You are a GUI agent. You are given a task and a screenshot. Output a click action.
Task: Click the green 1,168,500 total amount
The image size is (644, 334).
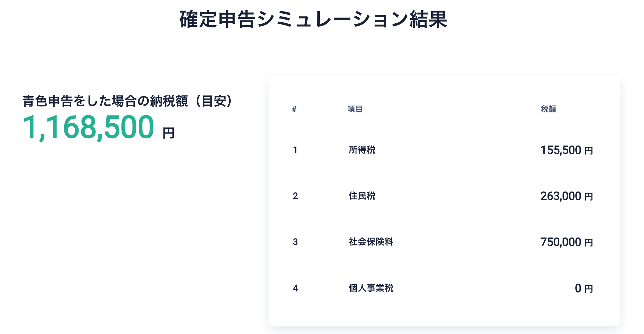click(88, 128)
